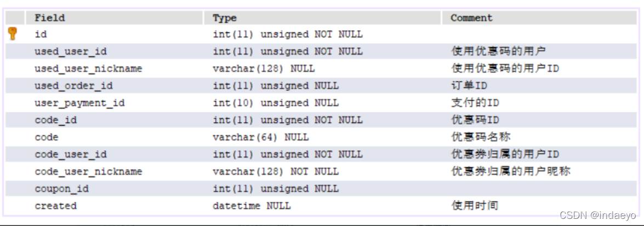Select the user_payment_id field

[x=79, y=103]
